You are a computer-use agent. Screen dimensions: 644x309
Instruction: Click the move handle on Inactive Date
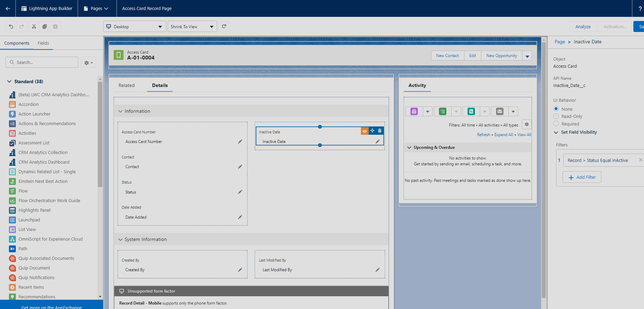372,131
